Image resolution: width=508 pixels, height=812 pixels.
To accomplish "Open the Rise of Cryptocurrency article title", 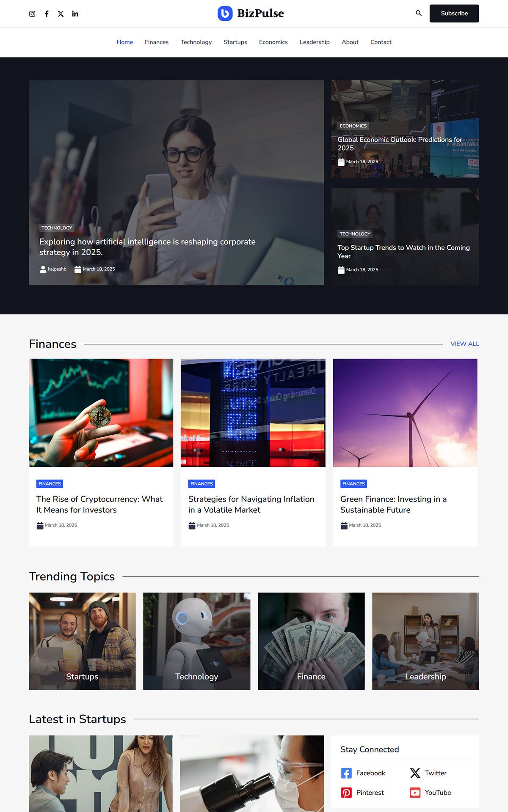I will [x=99, y=504].
